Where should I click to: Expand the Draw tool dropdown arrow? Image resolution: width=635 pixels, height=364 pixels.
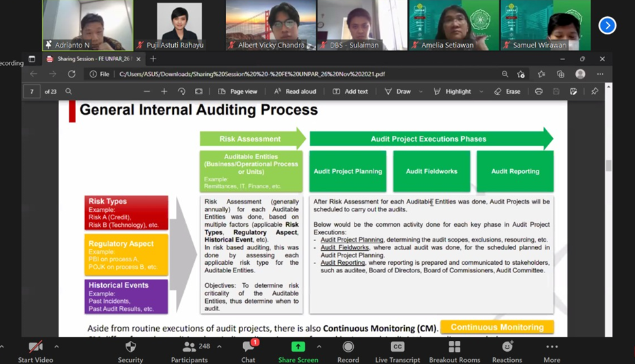pyautogui.click(x=421, y=92)
